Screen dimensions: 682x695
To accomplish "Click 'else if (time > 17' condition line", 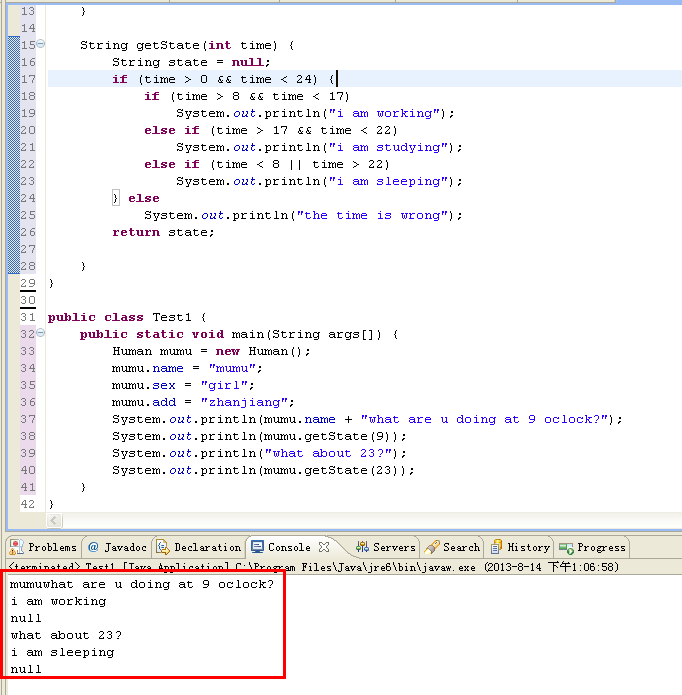I will (271, 130).
